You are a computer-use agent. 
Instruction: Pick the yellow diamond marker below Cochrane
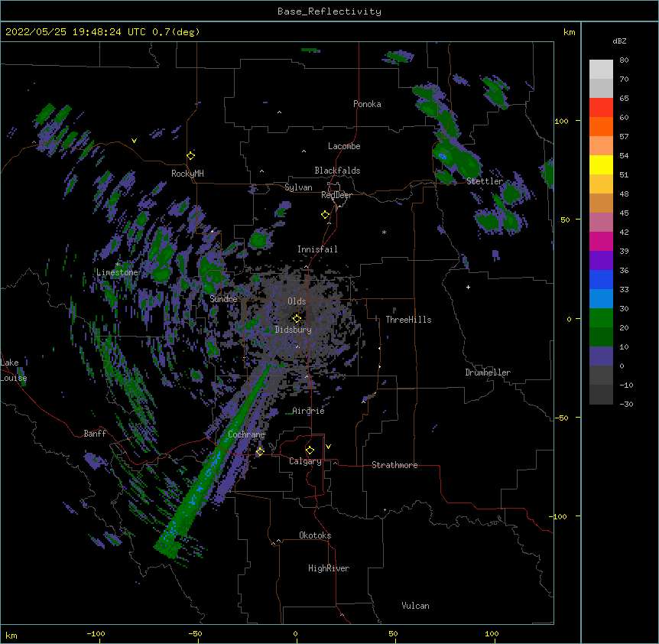[x=260, y=451]
